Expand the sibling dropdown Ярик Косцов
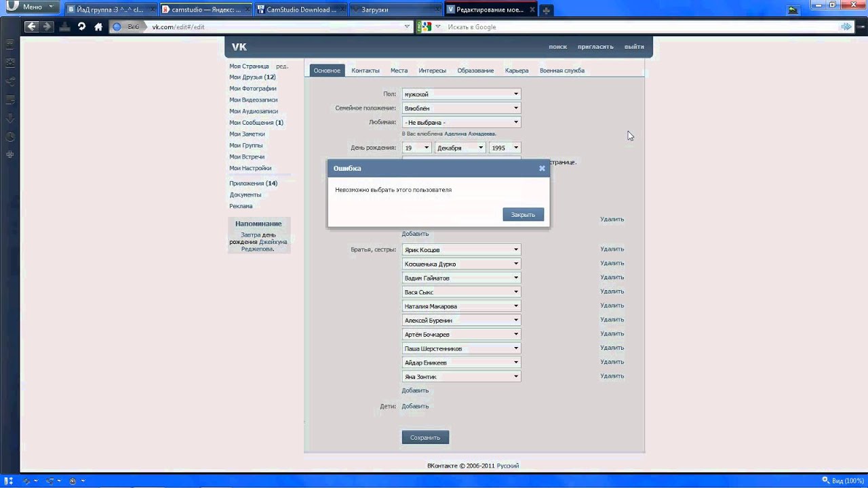The image size is (868, 488). coord(461,249)
